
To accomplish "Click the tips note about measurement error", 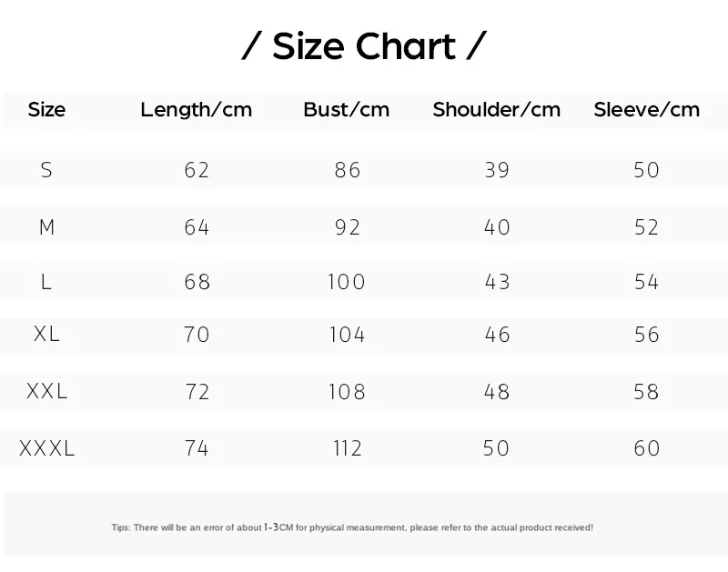I will pyautogui.click(x=352, y=527).
